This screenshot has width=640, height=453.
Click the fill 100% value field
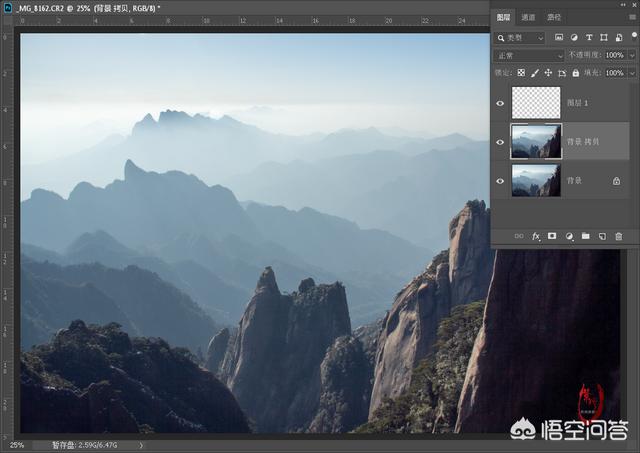[614, 73]
